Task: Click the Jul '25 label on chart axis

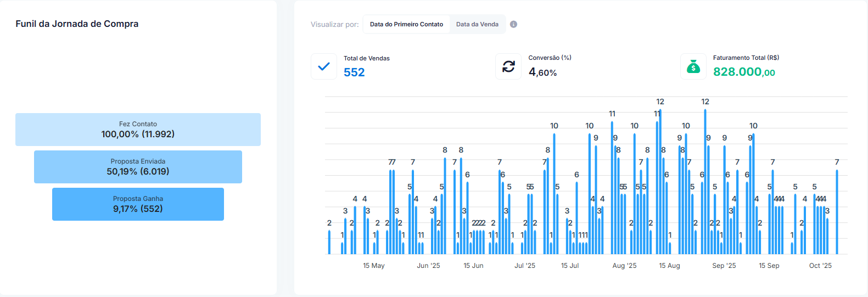Action: tap(524, 266)
